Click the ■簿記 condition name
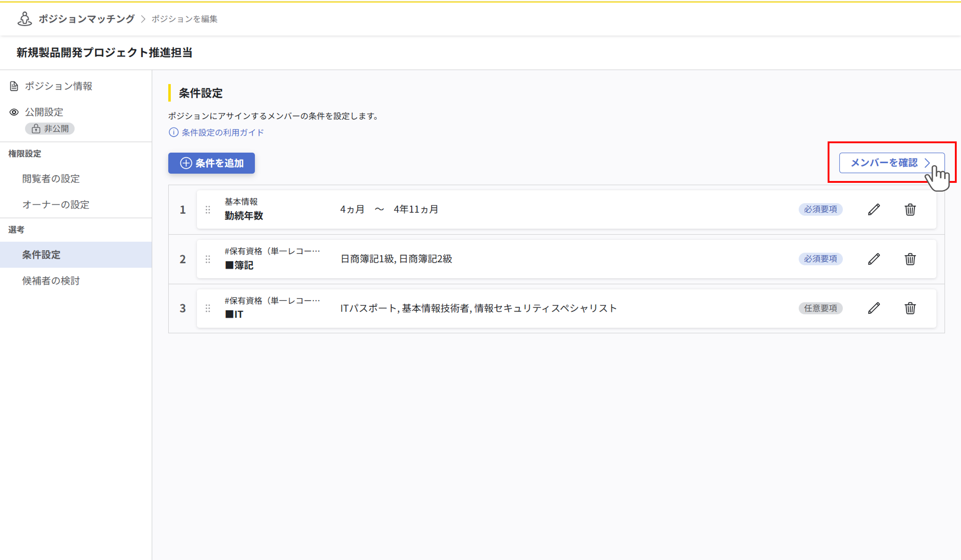The image size is (961, 560). point(239,265)
